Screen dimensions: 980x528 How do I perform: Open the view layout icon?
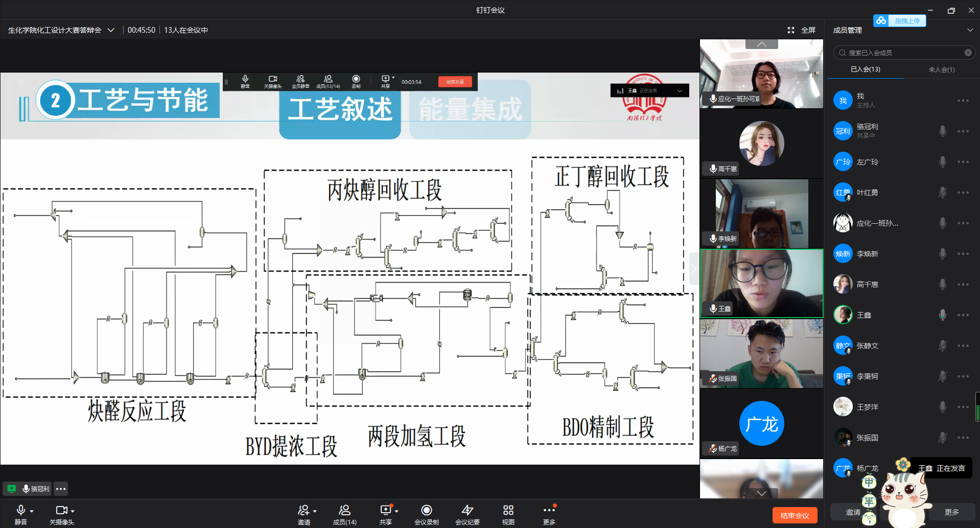pos(508,511)
